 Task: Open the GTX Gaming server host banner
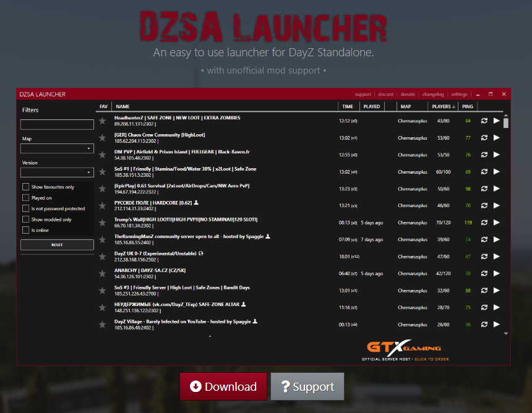click(405, 351)
